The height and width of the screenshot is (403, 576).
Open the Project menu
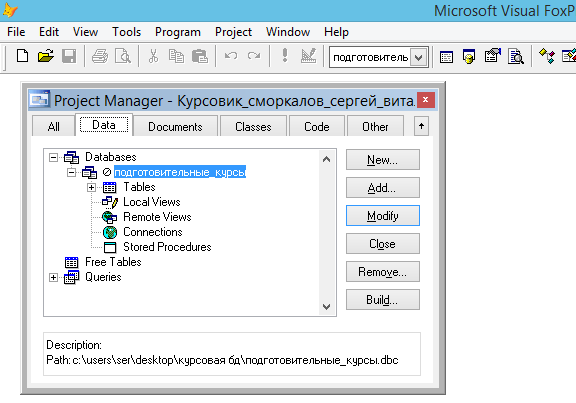[x=233, y=32]
